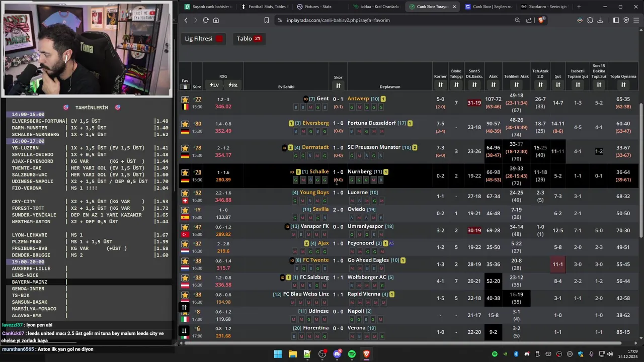Viewport: 644px width, 362px height.
Task: Open the Windows Start button
Action: pyautogui.click(x=278, y=354)
